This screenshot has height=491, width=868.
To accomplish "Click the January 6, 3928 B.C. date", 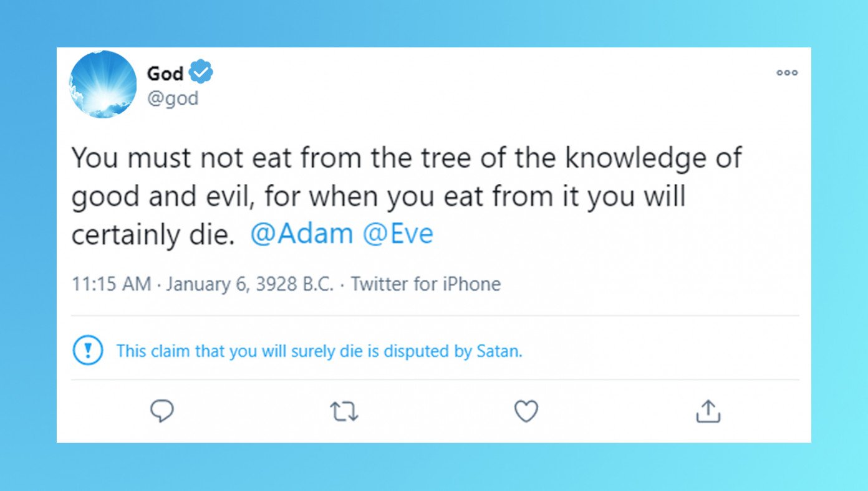I will pyautogui.click(x=250, y=284).
